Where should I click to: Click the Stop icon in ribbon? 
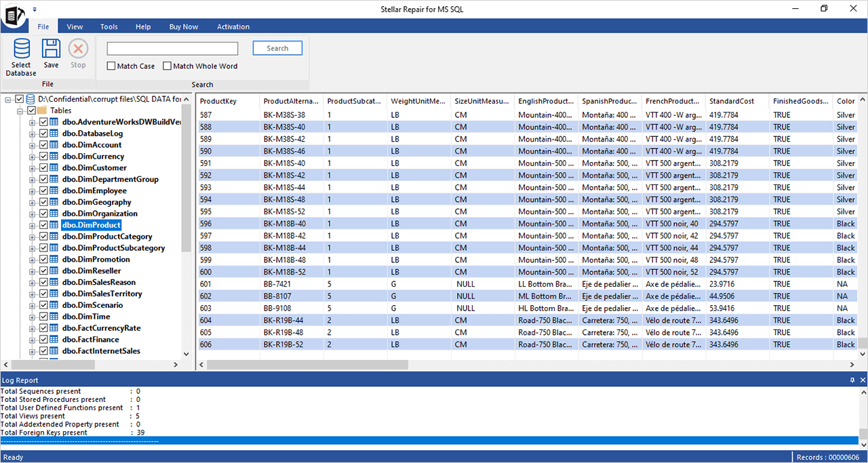(x=78, y=49)
